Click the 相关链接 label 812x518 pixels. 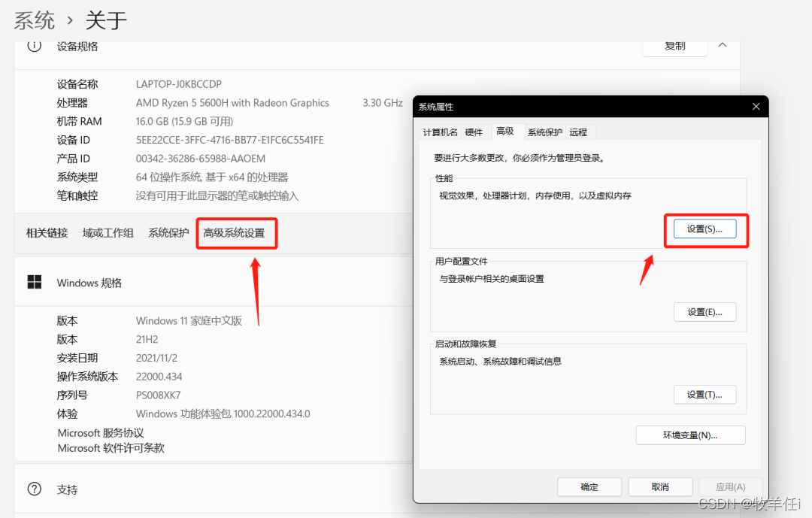click(x=47, y=233)
